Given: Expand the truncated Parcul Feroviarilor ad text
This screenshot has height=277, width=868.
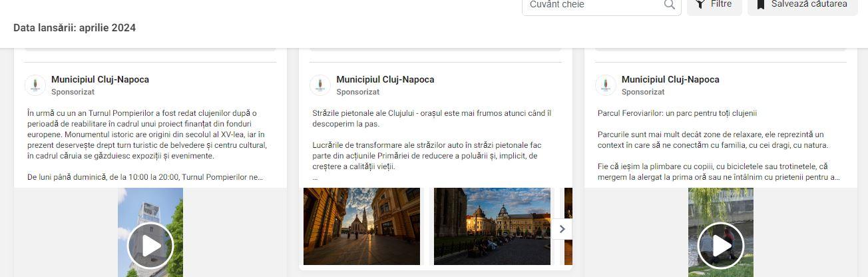Looking at the screenshot, I should (x=837, y=177).
